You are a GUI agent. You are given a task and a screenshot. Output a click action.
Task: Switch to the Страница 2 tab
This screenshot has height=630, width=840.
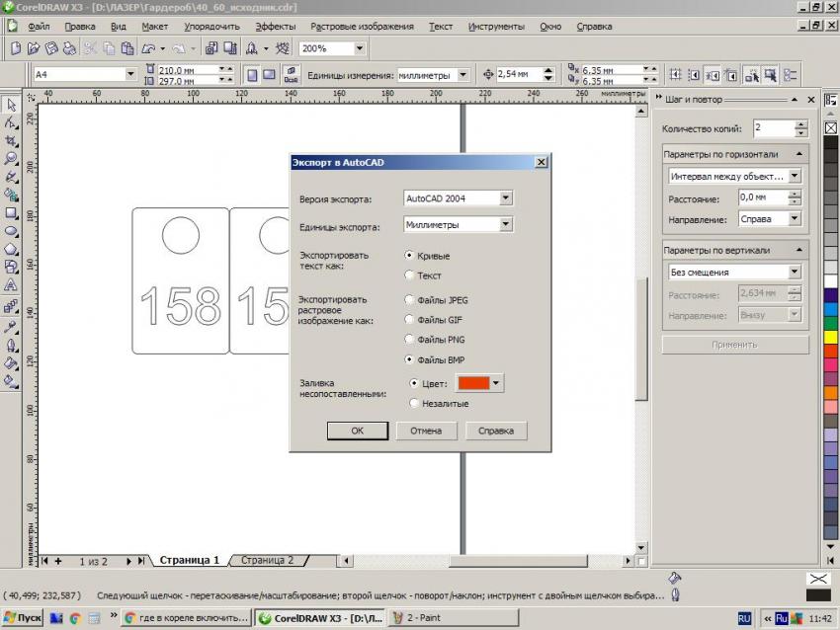pyautogui.click(x=267, y=560)
